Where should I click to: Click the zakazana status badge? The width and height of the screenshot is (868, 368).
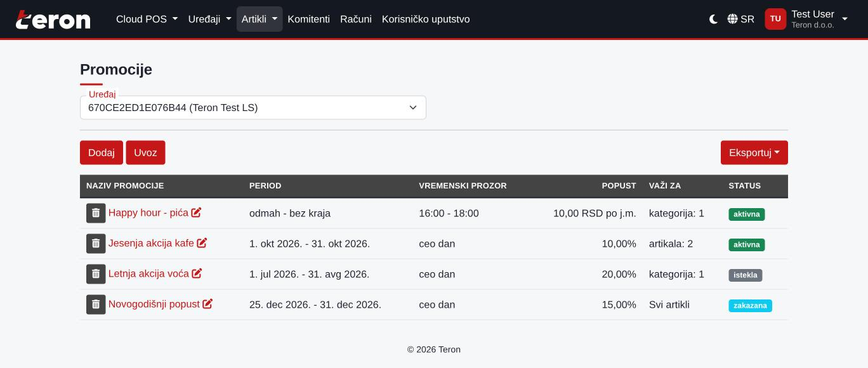click(750, 306)
